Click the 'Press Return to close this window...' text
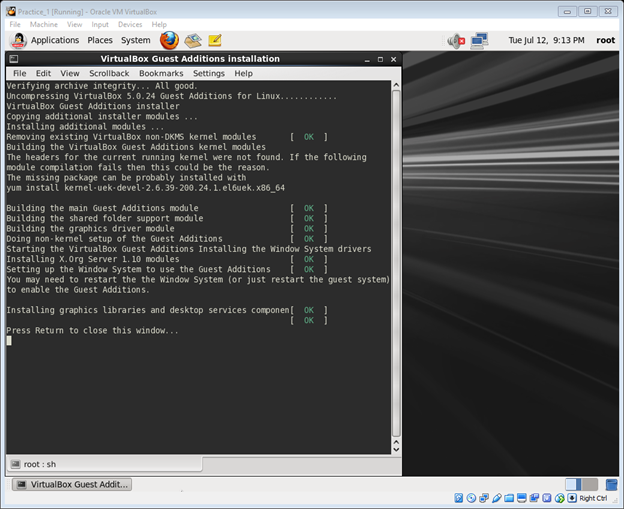Viewport: 624px width, 509px height. click(x=92, y=330)
